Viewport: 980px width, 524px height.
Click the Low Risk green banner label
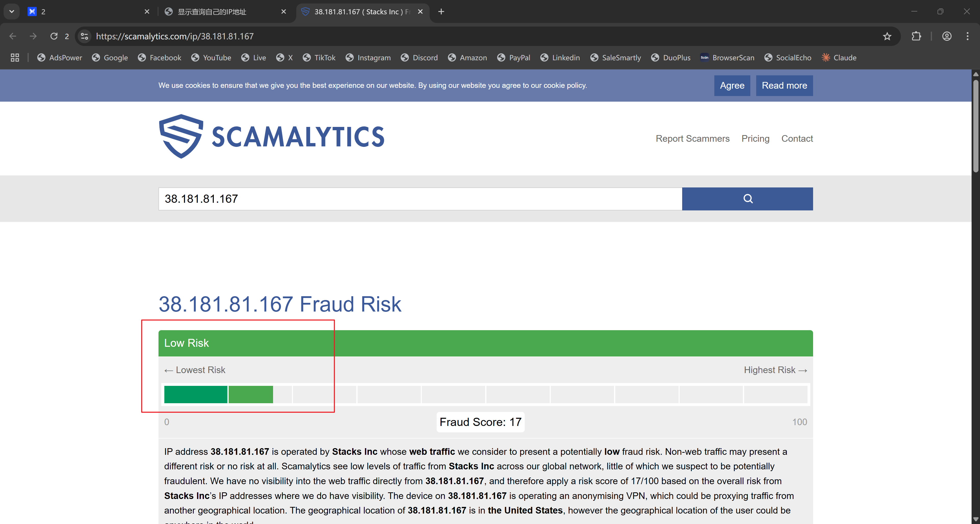(x=186, y=343)
